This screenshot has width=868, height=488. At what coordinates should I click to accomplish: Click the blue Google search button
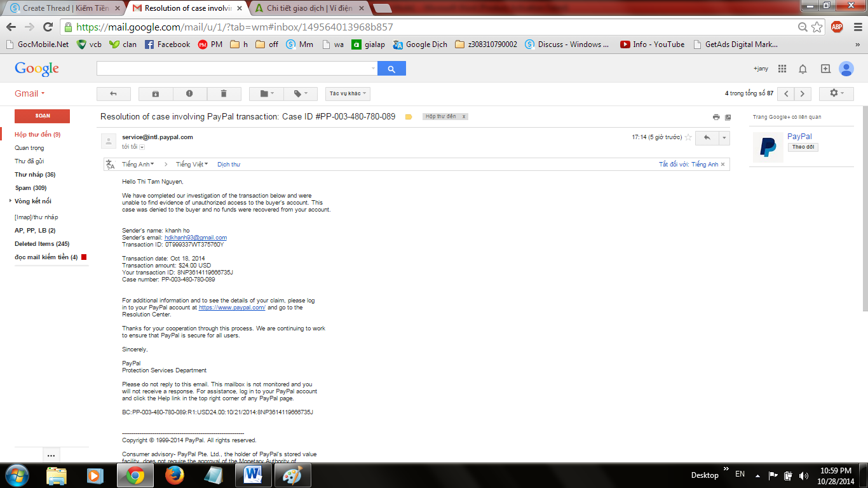pyautogui.click(x=391, y=69)
